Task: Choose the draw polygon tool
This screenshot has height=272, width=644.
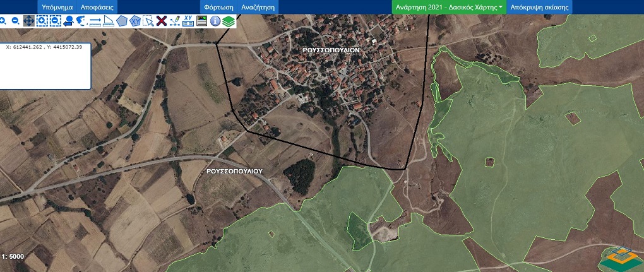Action: click(122, 21)
